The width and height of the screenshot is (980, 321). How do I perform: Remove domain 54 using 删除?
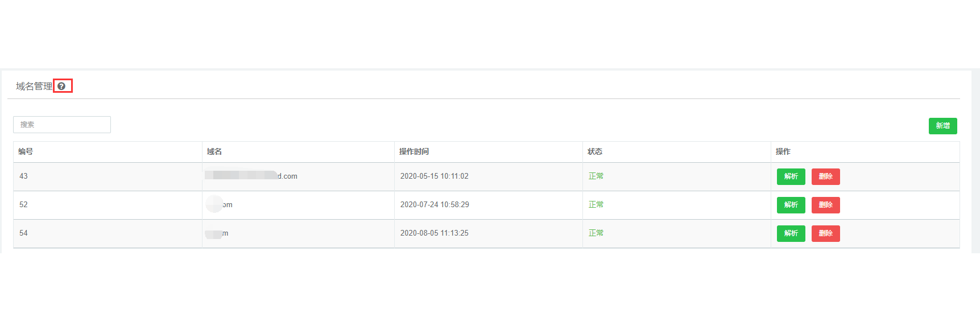(825, 233)
